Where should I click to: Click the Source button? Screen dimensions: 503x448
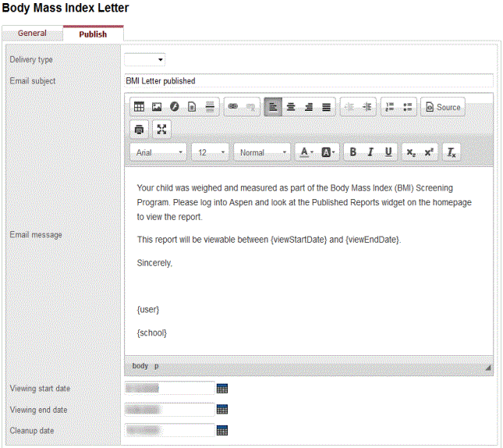(x=442, y=108)
